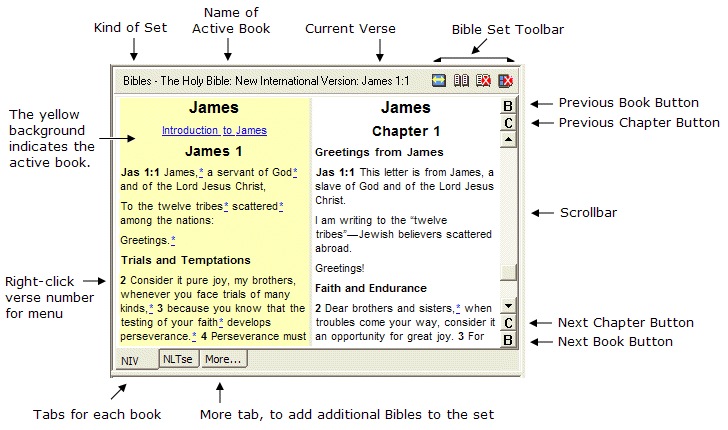Switch to the NLTse tab

tap(178, 359)
